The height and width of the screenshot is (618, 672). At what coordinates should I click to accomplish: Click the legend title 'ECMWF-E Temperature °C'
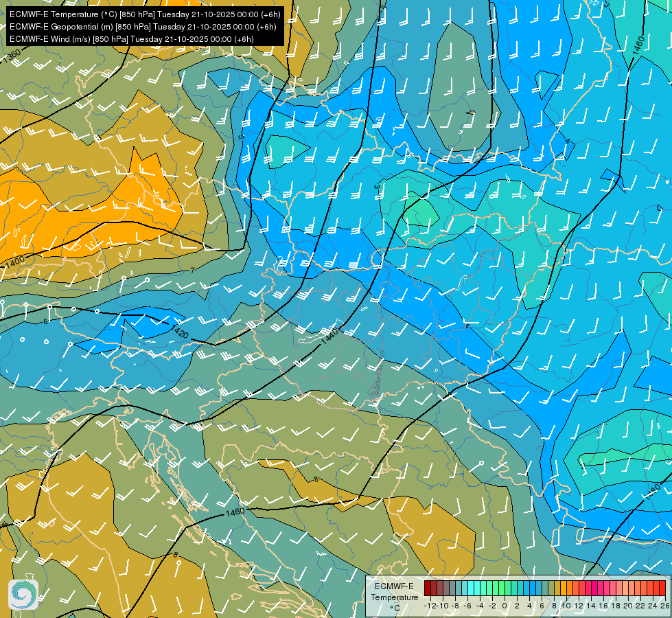[394, 597]
